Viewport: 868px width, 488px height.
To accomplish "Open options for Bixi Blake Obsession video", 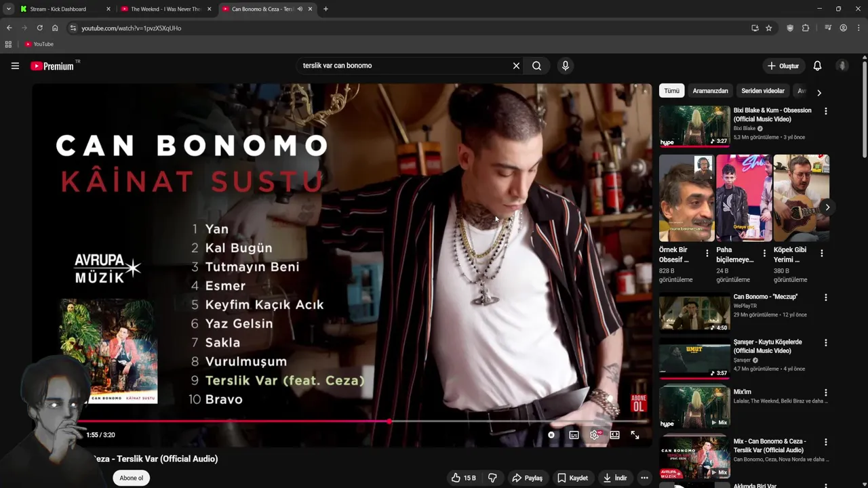I will (825, 110).
